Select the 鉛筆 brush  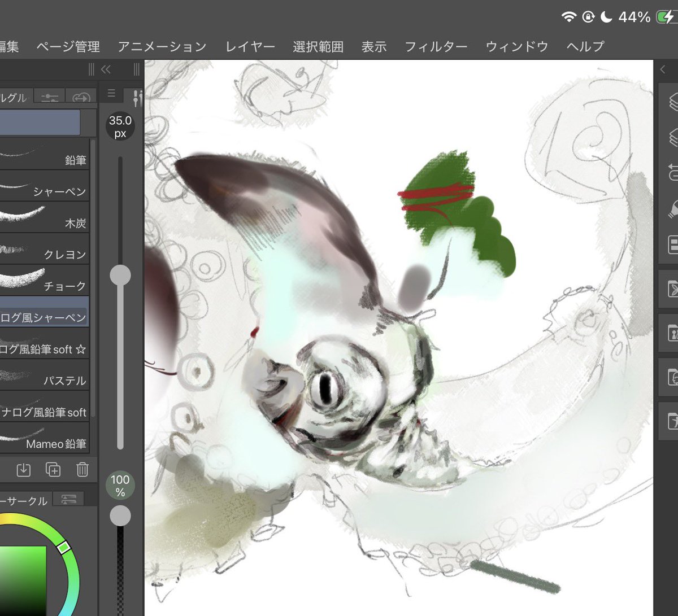pyautogui.click(x=44, y=154)
